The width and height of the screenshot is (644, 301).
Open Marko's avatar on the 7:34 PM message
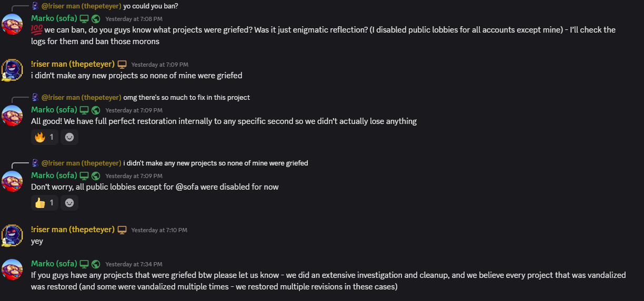pyautogui.click(x=13, y=269)
